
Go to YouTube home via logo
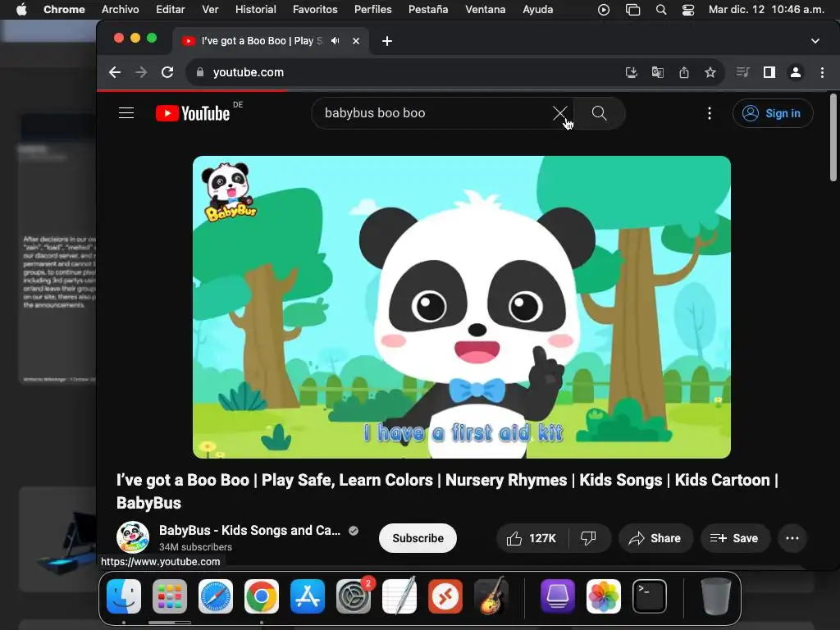coord(193,113)
